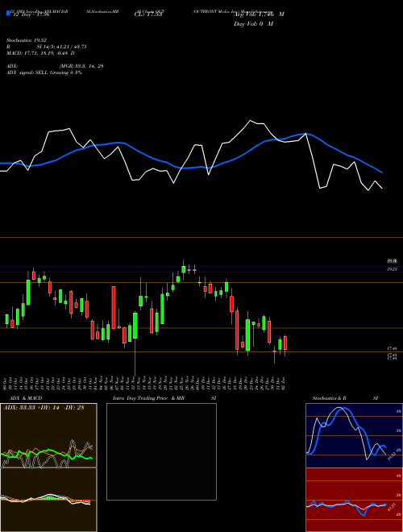Select the 'ADX signal: SELL Growing @ 3%' text
Screen dimensions: 403x532
44,73
